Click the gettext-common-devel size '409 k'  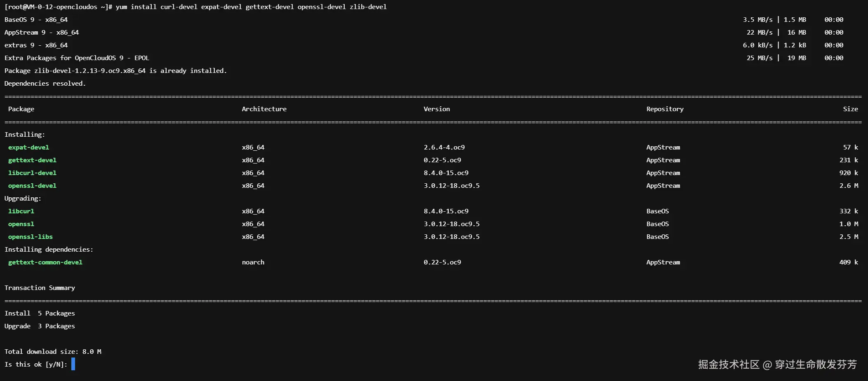point(849,262)
